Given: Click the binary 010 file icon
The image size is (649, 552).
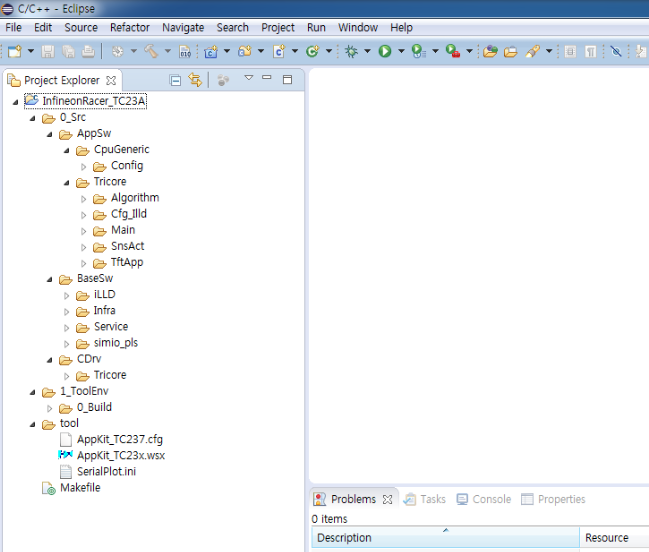Looking at the screenshot, I should [x=185, y=51].
